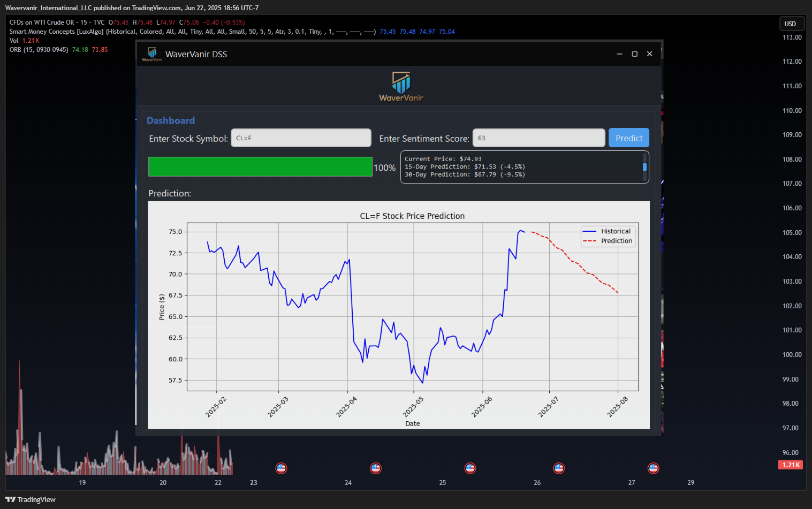Viewport: 812px width, 509px height.
Task: Open the economic event flag near 23
Action: click(281, 468)
